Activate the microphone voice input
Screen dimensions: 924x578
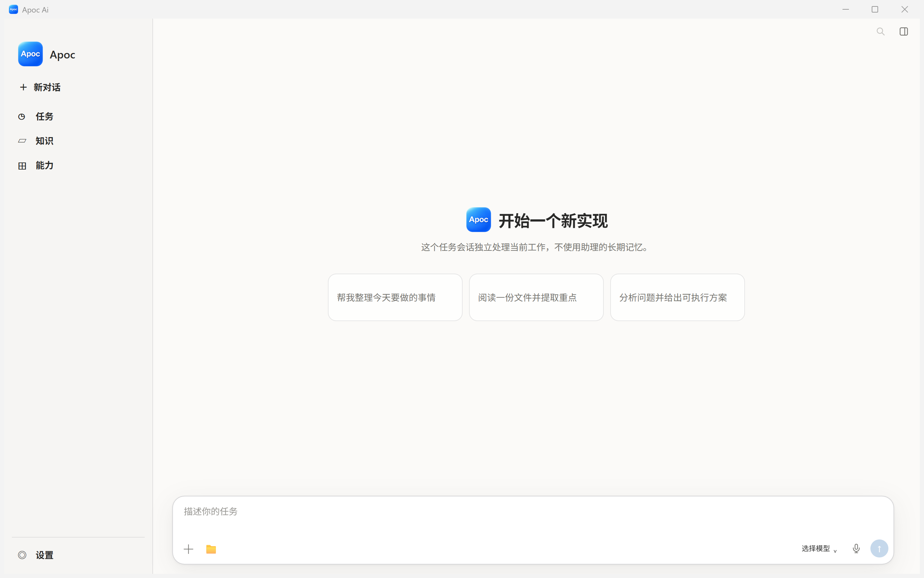856,549
